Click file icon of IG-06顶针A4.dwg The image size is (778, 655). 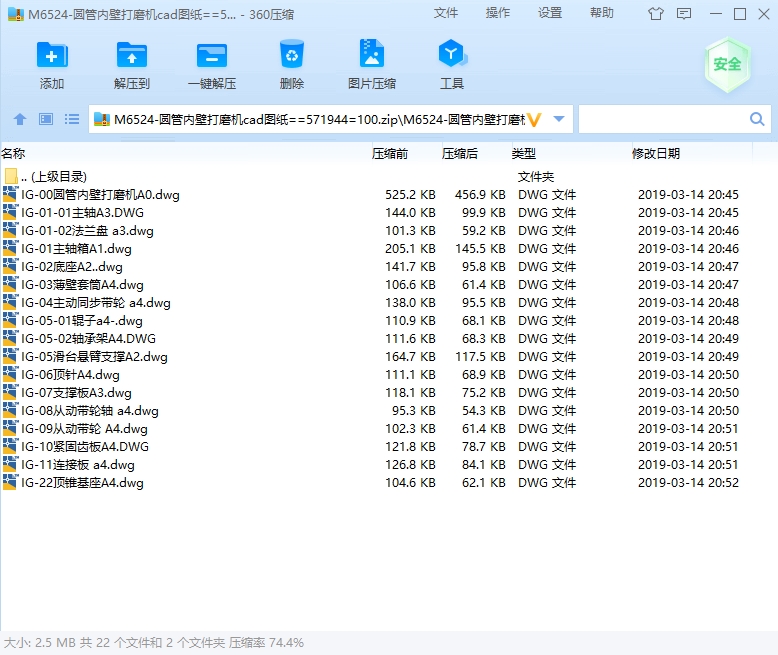pyautogui.click(x=10, y=375)
